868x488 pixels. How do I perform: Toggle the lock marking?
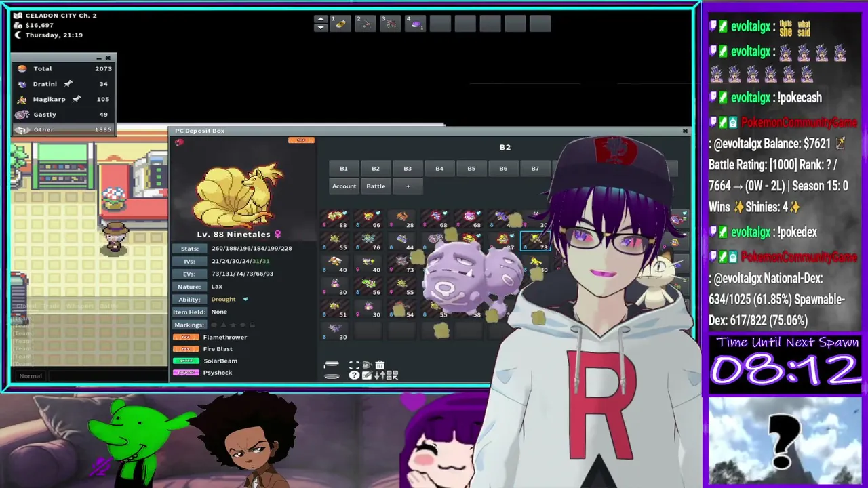[x=252, y=325]
